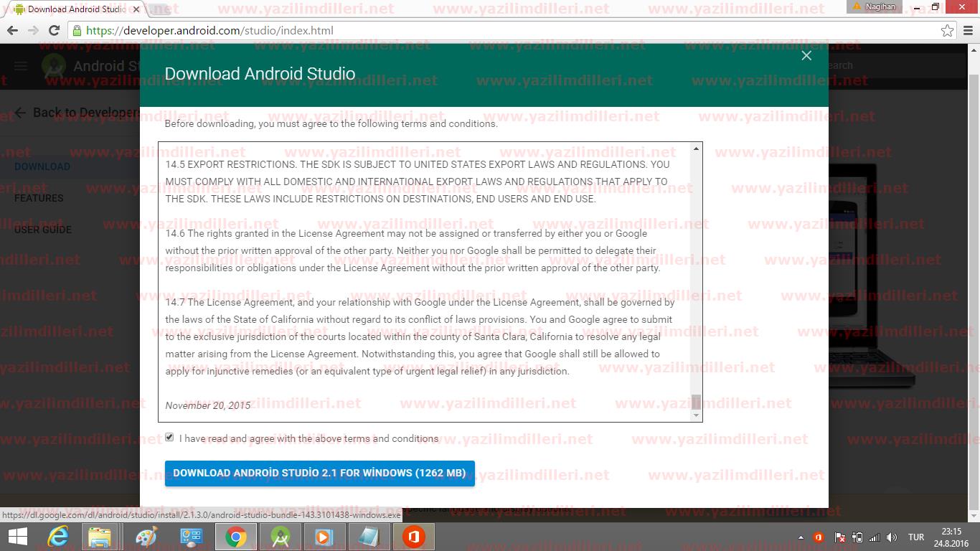
Task: Reload the page with the refresh icon
Action: [54, 31]
